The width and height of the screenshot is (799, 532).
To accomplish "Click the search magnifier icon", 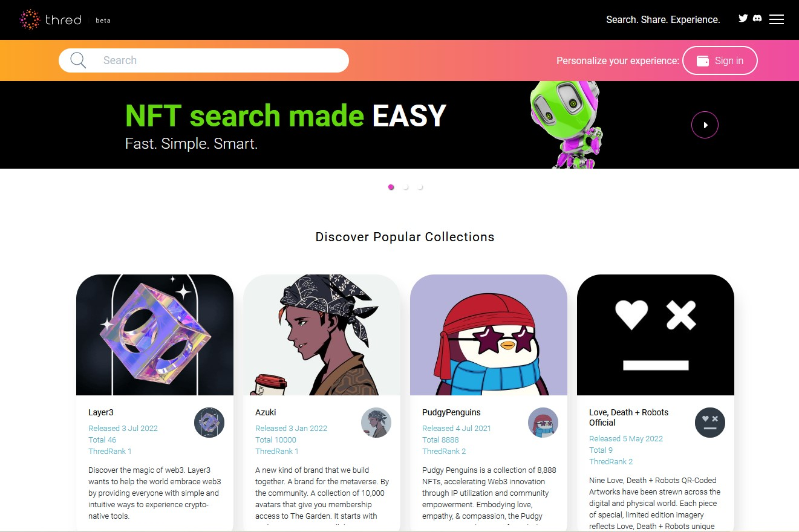I will point(78,60).
